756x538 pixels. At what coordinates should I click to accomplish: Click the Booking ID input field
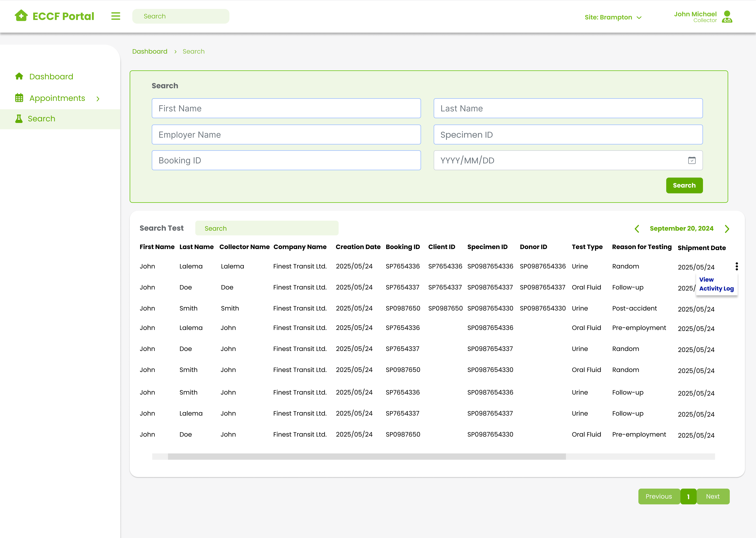coord(286,160)
